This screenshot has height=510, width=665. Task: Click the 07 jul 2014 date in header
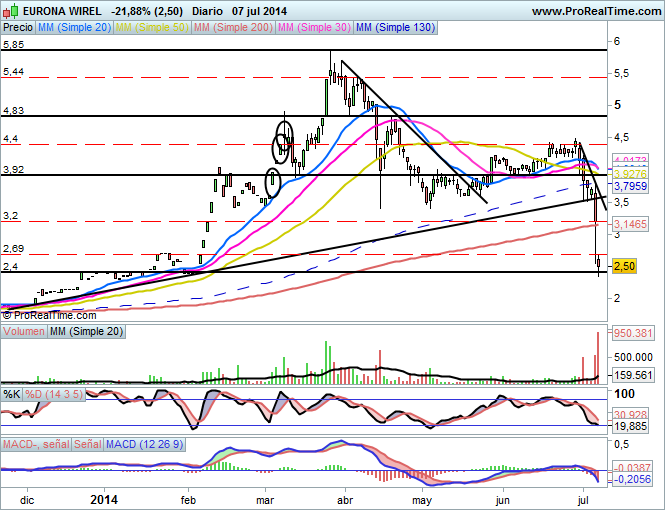tap(259, 11)
